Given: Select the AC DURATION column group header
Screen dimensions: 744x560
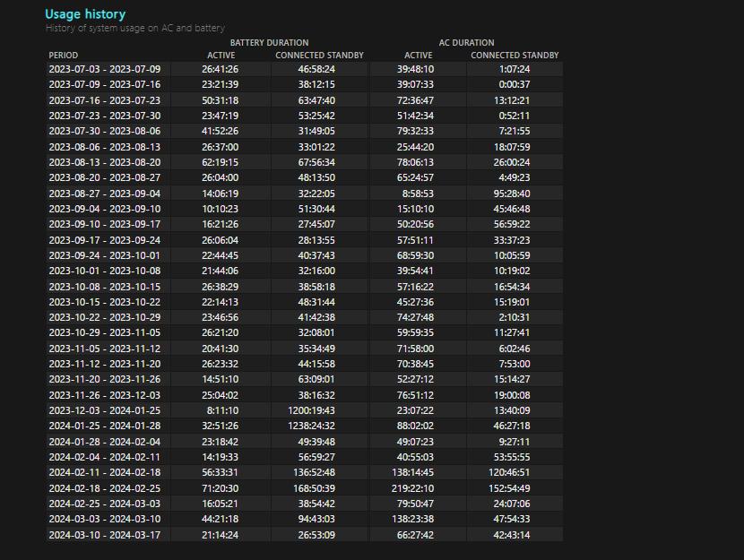Looking at the screenshot, I should [466, 42].
